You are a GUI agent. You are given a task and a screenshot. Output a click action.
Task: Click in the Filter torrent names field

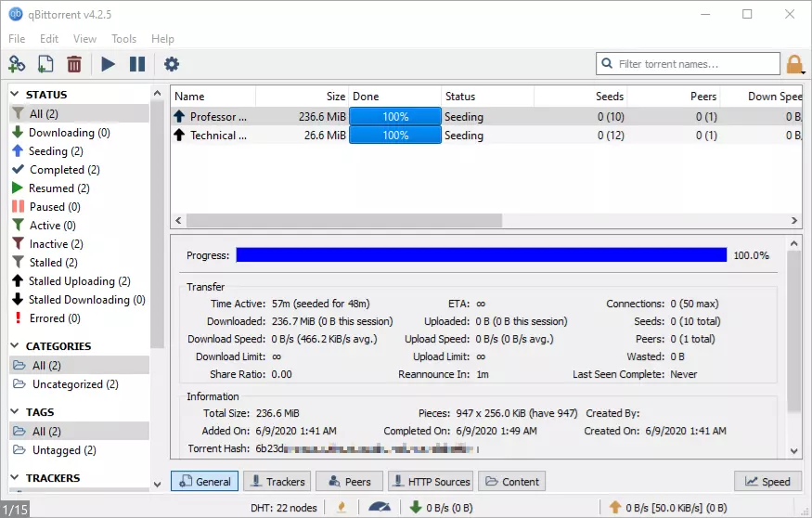click(688, 64)
